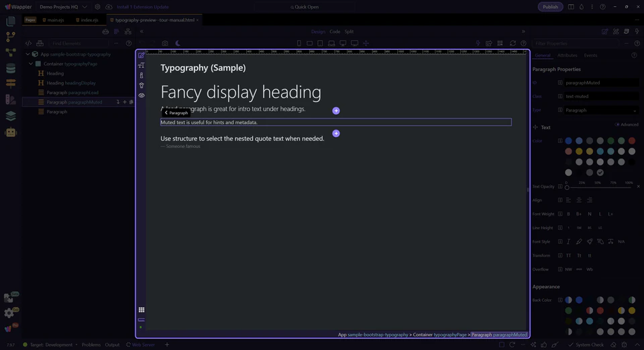Open the Attributes properties tab
Image resolution: width=644 pixels, height=350 pixels.
(x=568, y=56)
